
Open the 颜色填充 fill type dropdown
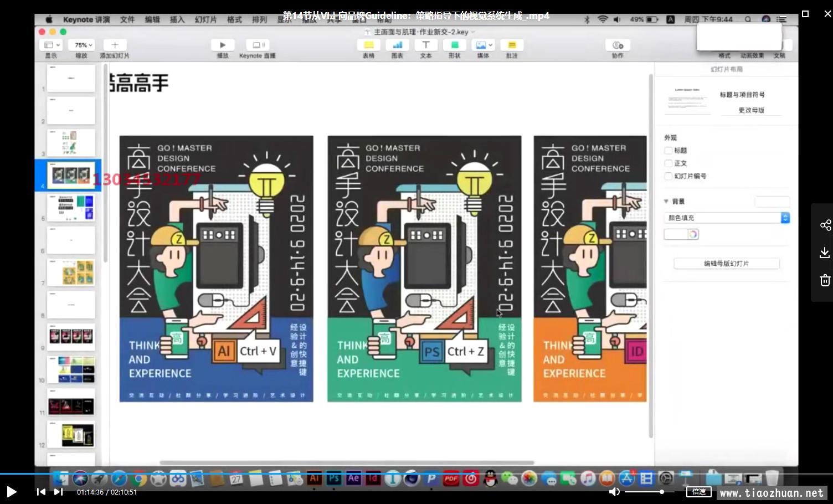[x=727, y=218]
